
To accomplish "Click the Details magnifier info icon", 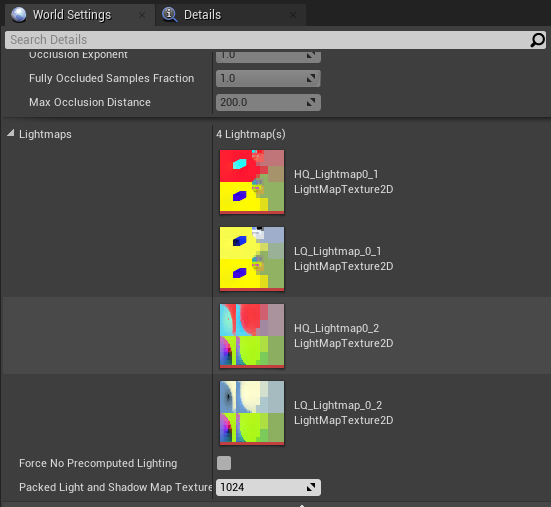I will click(170, 15).
